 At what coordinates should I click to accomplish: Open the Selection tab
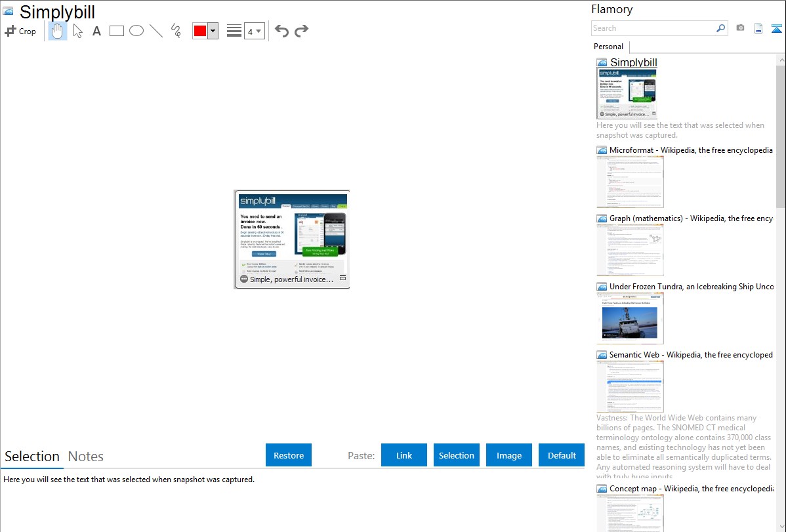pyautogui.click(x=32, y=457)
